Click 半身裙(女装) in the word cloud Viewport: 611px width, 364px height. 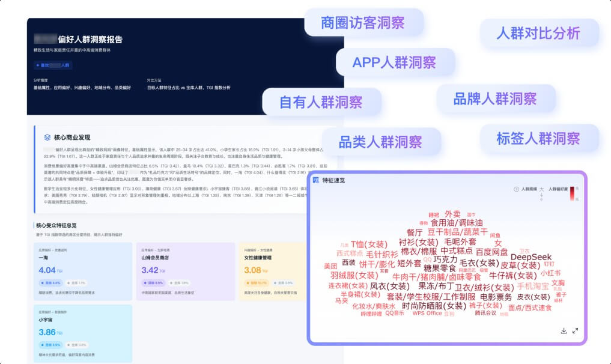click(x=360, y=294)
